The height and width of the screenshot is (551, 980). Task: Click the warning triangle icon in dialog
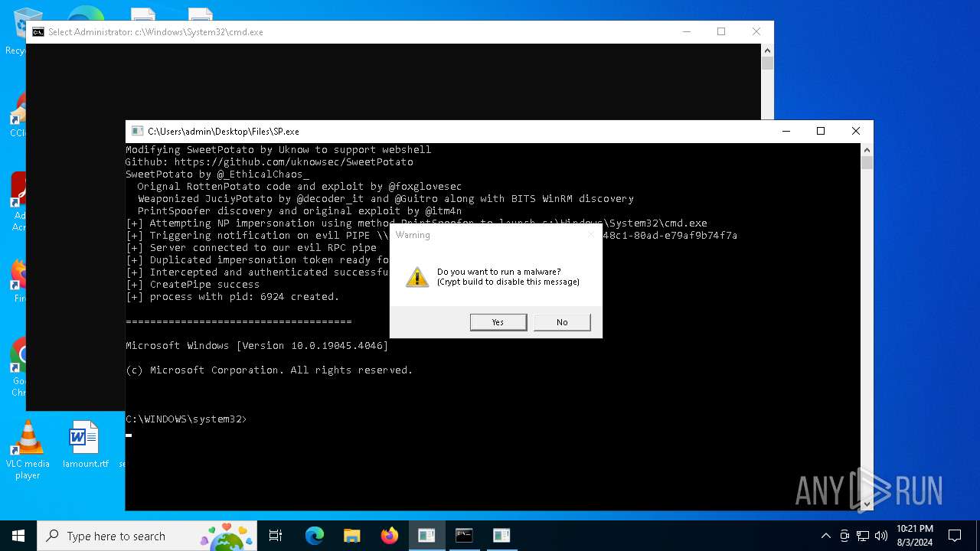pos(417,277)
